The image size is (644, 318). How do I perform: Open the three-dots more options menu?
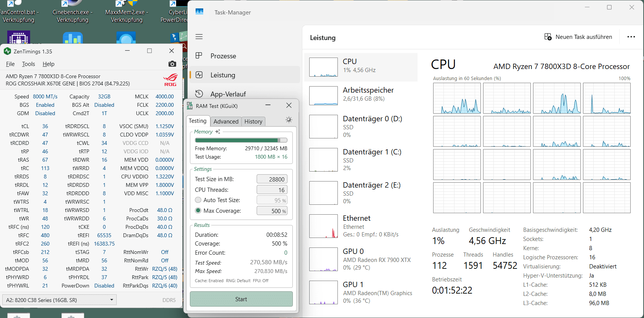(x=631, y=37)
